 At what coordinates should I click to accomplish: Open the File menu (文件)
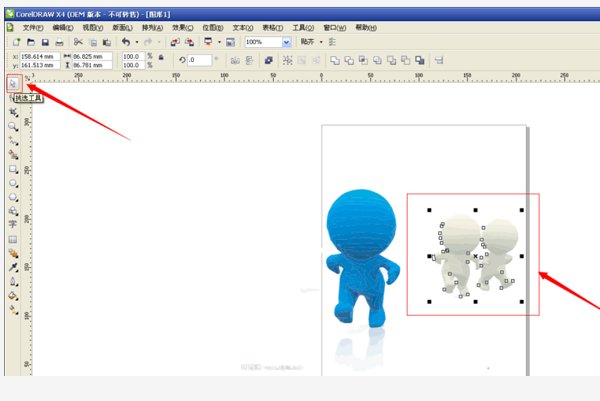[33, 28]
